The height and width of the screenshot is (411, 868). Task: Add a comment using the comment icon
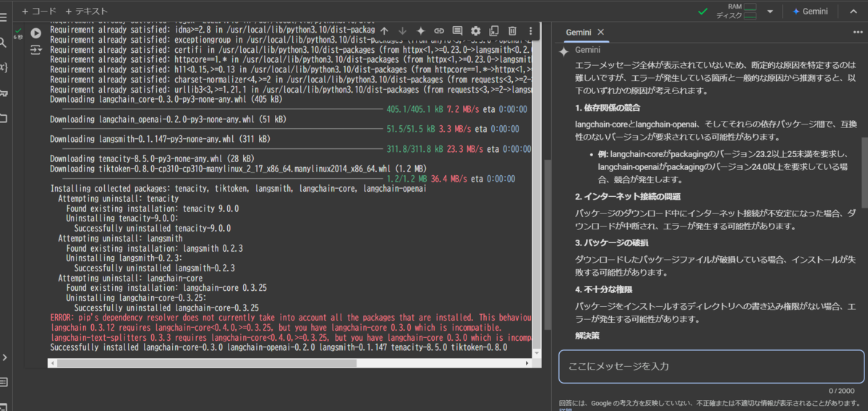pos(457,31)
